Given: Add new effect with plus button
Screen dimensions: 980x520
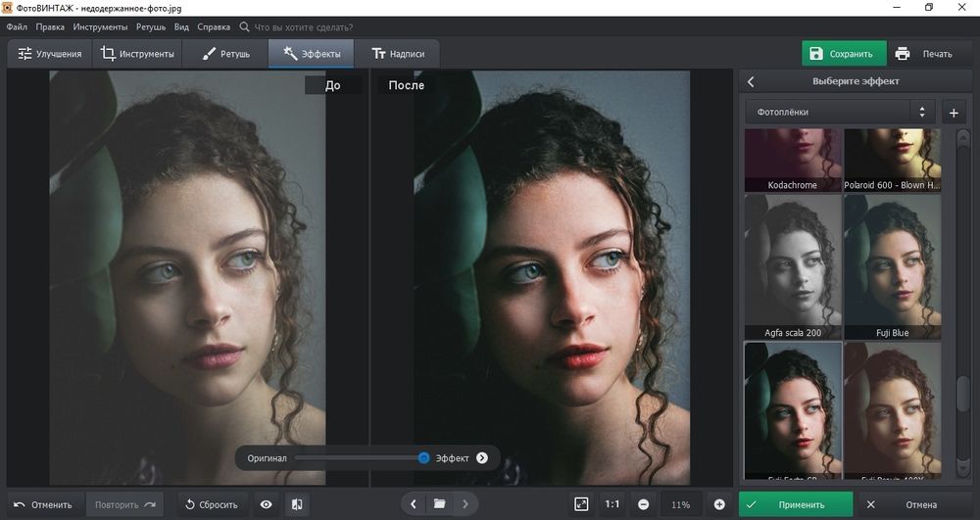Looking at the screenshot, I should (954, 113).
